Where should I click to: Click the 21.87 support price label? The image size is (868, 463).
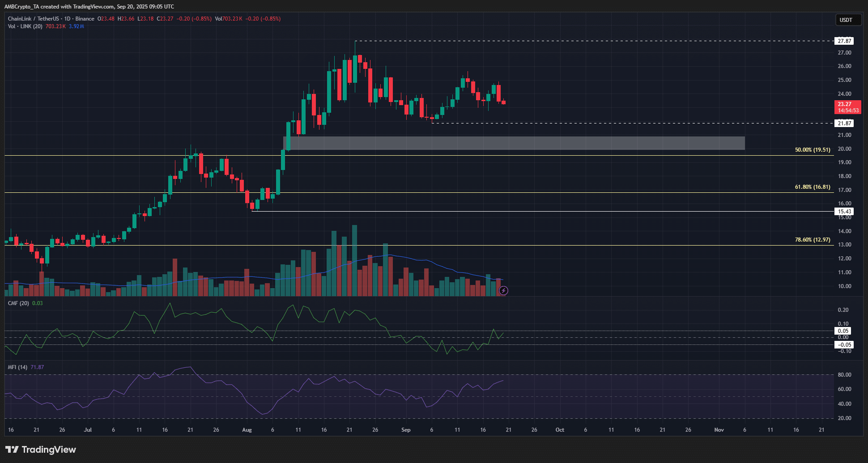[x=844, y=123]
